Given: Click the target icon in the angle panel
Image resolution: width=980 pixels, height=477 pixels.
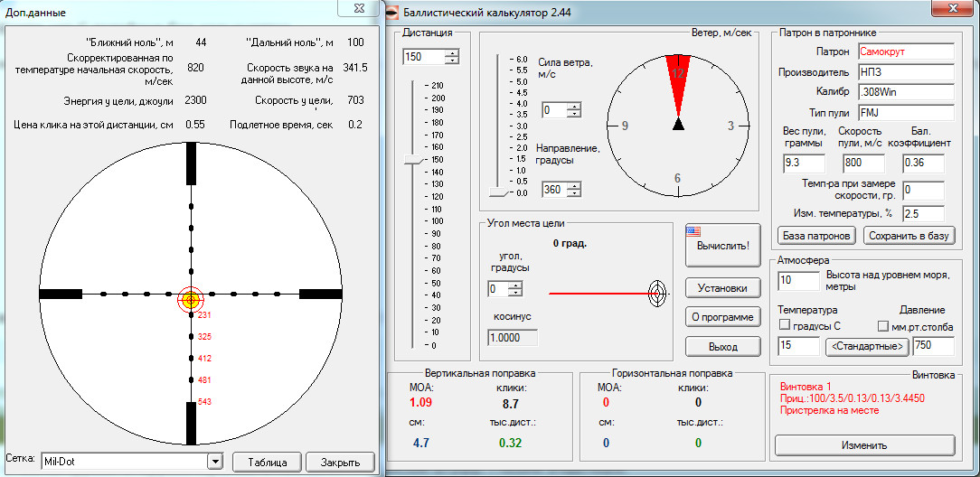Looking at the screenshot, I should coord(657,292).
